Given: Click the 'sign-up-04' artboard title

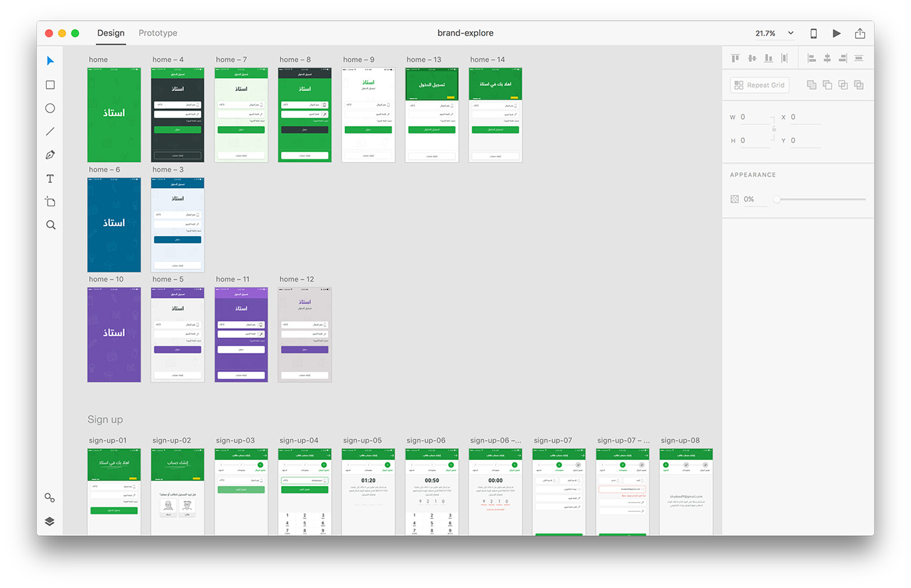Looking at the screenshot, I should point(299,440).
